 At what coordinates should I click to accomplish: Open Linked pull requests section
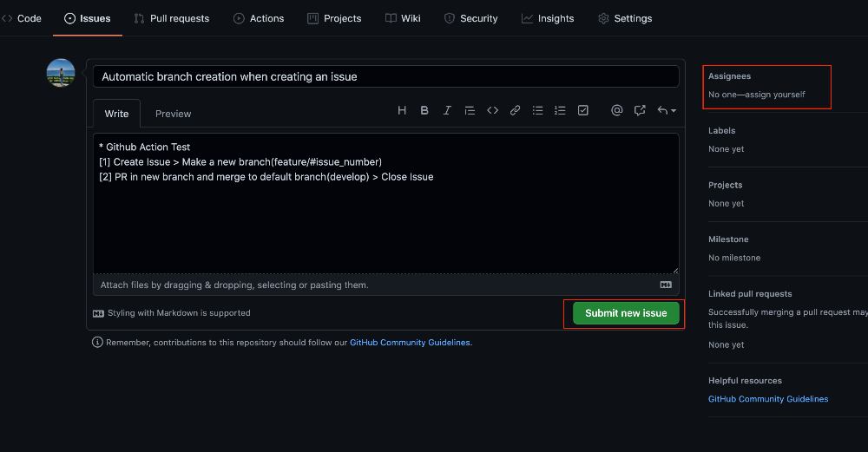click(x=750, y=294)
